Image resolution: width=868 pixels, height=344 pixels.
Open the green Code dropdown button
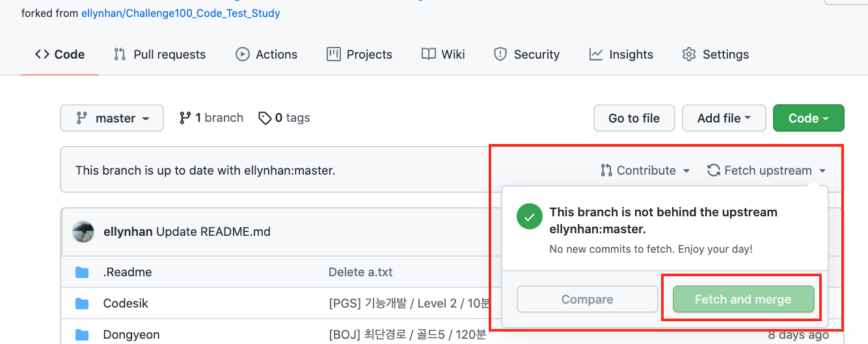coord(809,118)
